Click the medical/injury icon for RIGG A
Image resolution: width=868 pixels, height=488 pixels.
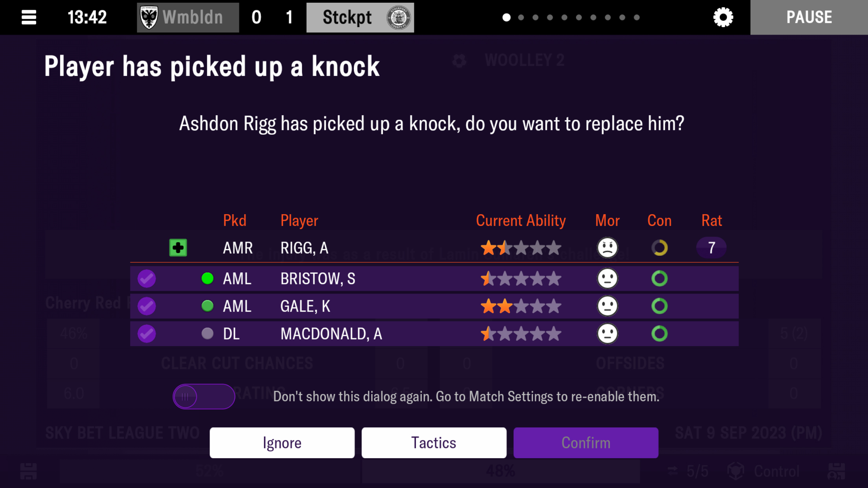pyautogui.click(x=178, y=247)
